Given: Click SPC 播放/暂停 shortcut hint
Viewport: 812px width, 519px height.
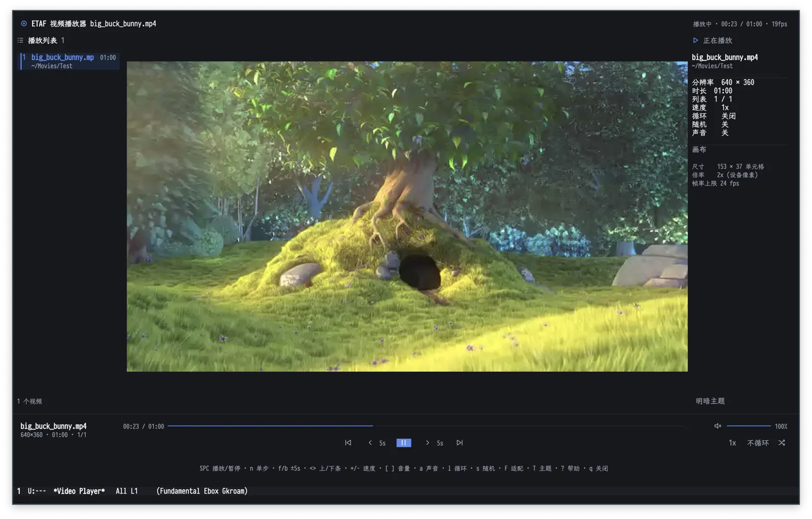Looking at the screenshot, I should (x=220, y=468).
